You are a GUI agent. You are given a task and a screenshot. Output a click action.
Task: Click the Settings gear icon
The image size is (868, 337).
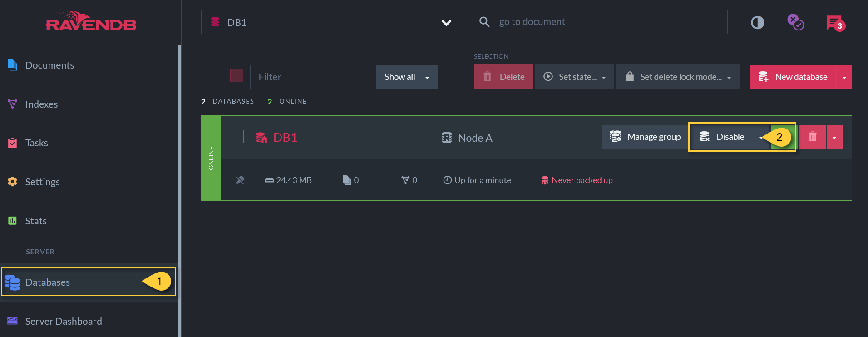click(12, 182)
